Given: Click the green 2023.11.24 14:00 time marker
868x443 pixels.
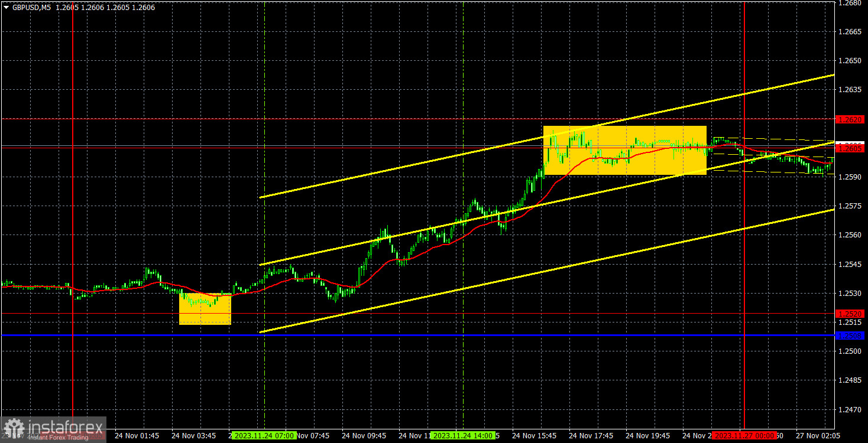Looking at the screenshot, I should [x=463, y=435].
